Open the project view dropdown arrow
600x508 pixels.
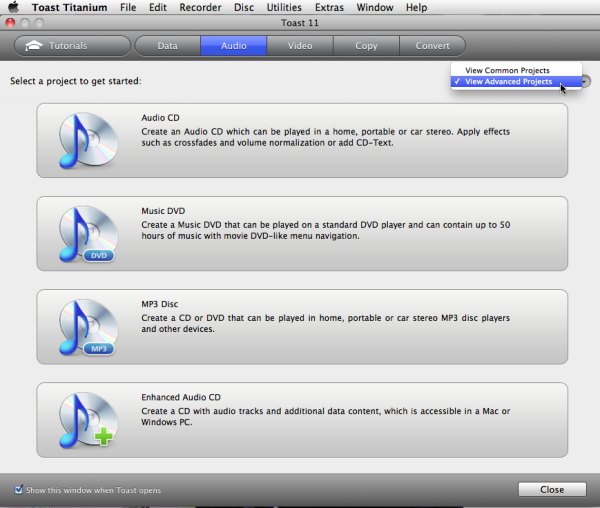586,81
